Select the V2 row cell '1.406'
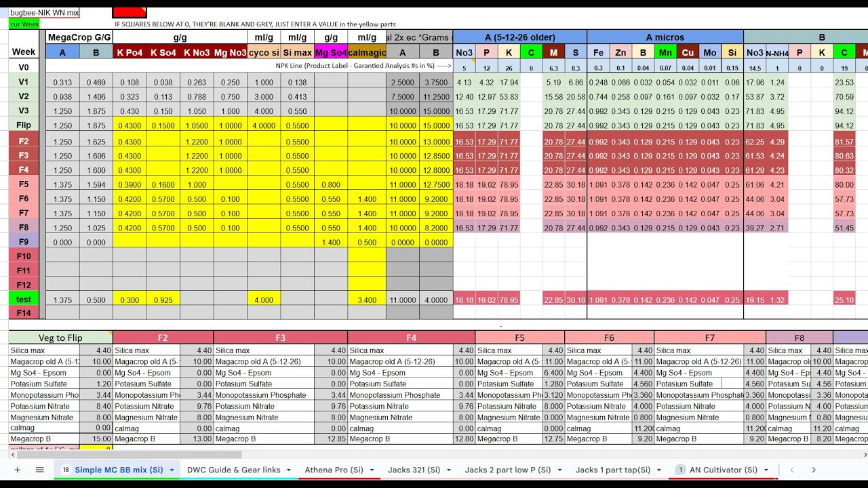 pos(96,97)
